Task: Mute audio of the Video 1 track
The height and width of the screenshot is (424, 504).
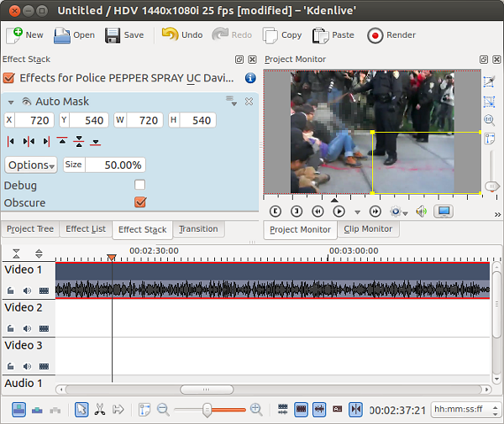Action: click(27, 291)
